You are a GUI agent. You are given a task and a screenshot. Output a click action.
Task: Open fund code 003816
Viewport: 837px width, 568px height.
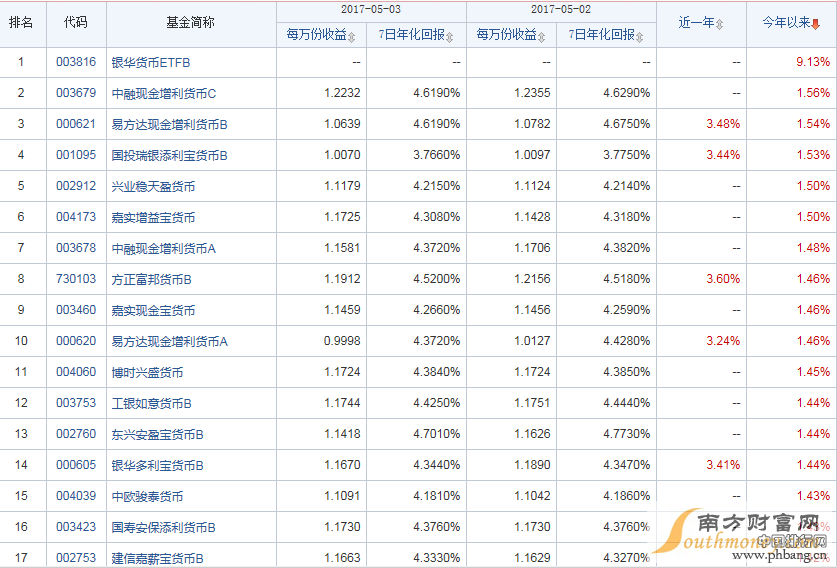76,62
